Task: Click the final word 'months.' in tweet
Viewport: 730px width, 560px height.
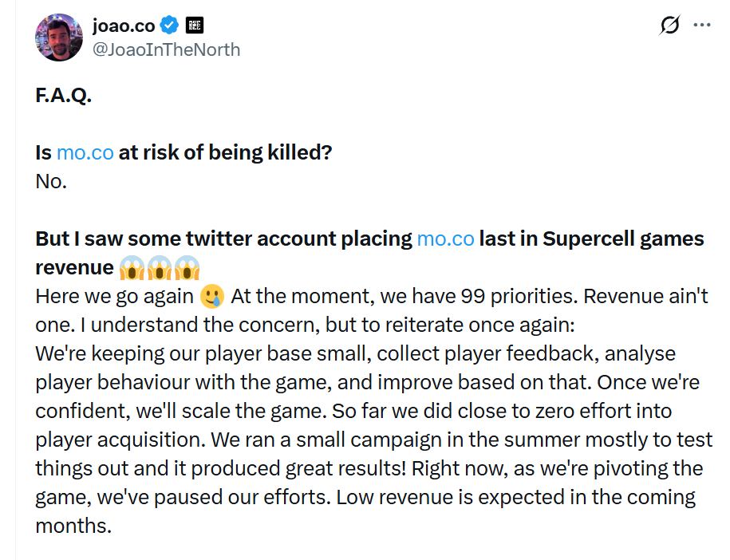Action: [69, 526]
